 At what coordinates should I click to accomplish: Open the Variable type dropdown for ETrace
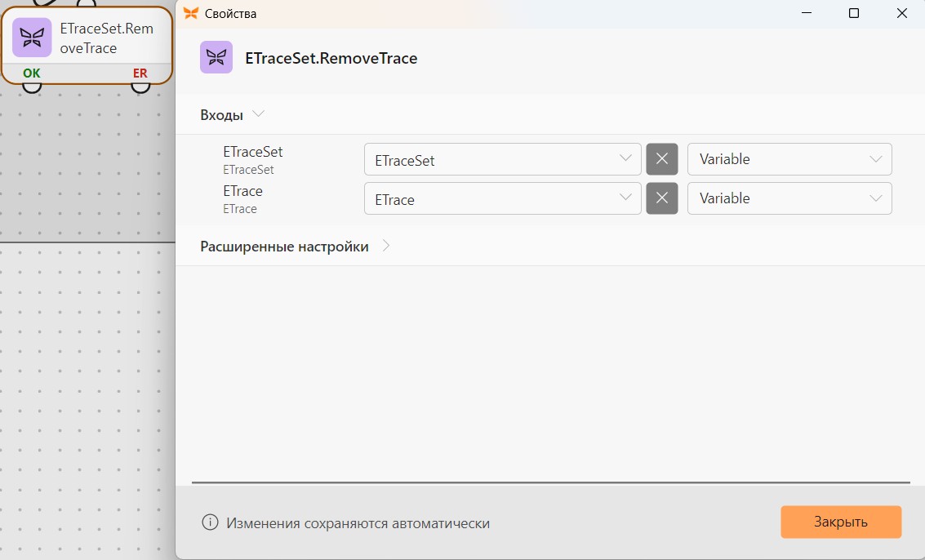pyautogui.click(x=789, y=198)
